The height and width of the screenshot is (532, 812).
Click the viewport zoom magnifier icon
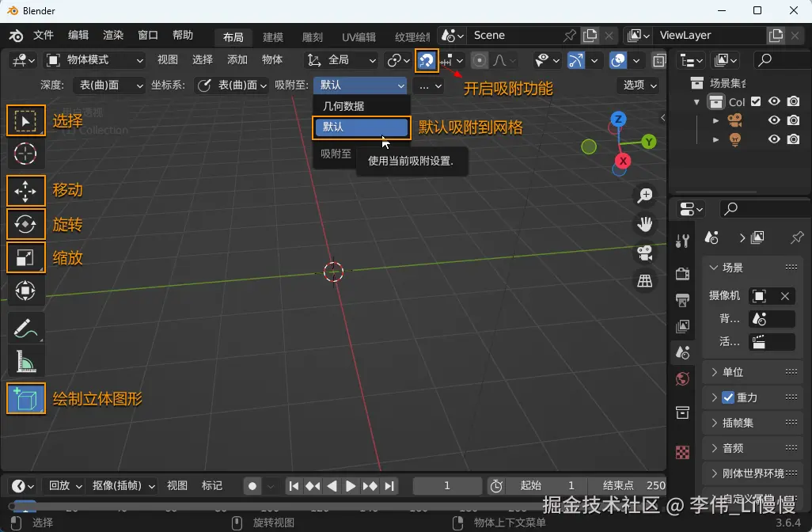click(645, 196)
